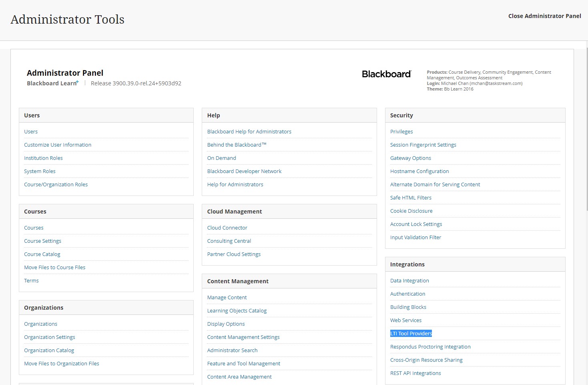
Task: Open Display Options
Action: pos(226,324)
